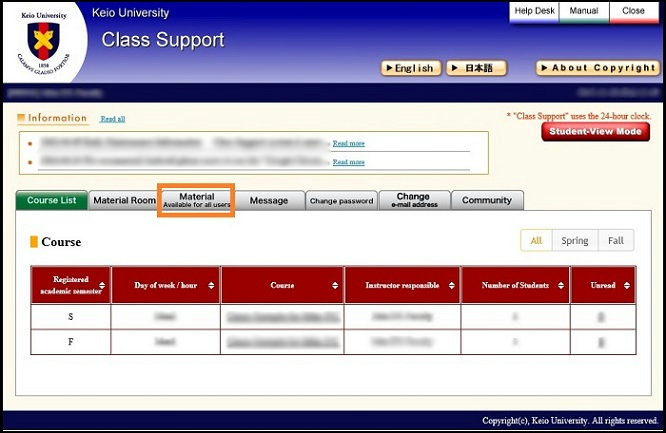Switch language to 日本語
Screen dimensions: 666x433
476,68
